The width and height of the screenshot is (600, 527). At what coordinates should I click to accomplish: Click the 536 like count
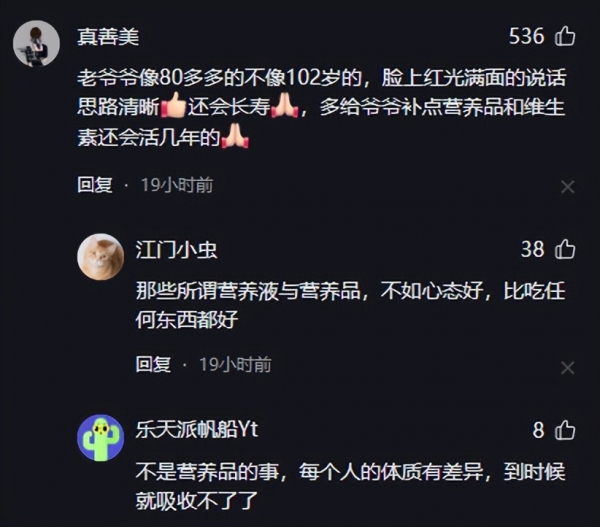(526, 36)
